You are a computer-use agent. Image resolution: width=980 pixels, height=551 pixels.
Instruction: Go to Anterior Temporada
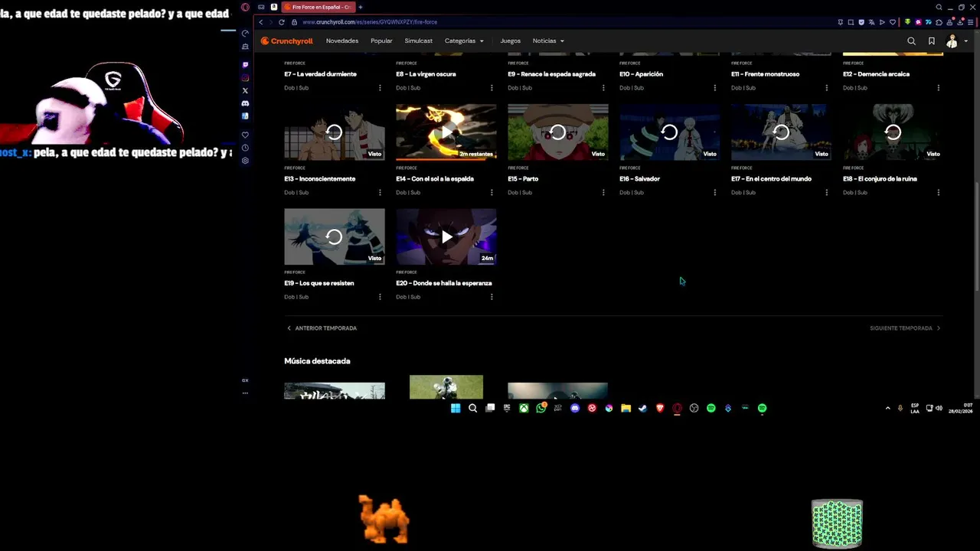click(x=322, y=328)
